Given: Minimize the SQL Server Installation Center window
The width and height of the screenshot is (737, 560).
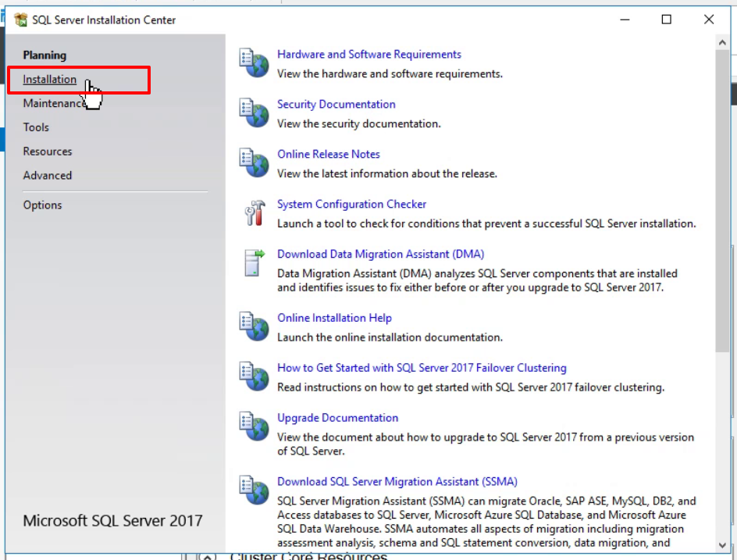Looking at the screenshot, I should [x=625, y=20].
